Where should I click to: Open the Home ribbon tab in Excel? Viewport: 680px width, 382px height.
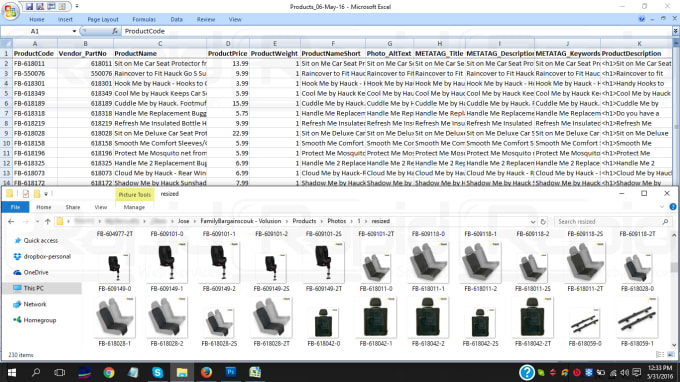pyautogui.click(x=36, y=20)
